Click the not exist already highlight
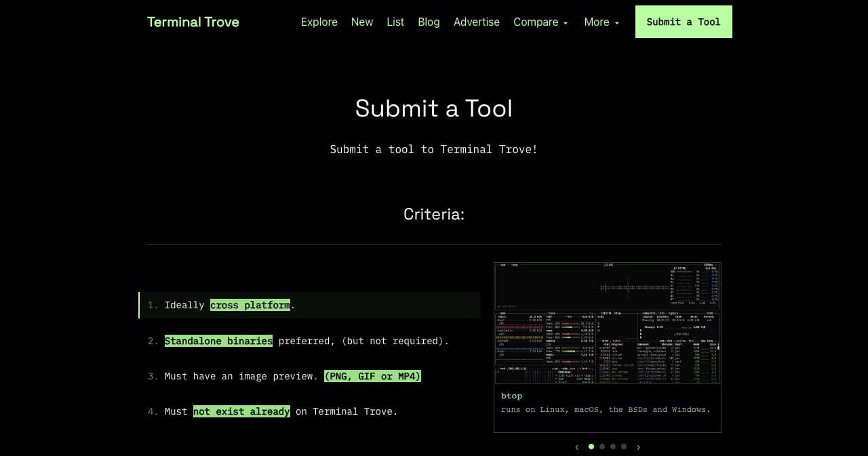This screenshot has width=868, height=456. tap(241, 411)
